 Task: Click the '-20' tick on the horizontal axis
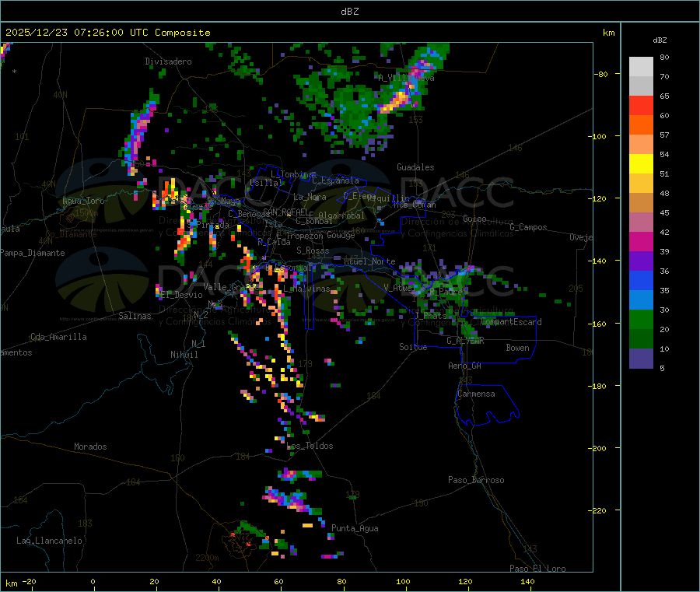29,581
